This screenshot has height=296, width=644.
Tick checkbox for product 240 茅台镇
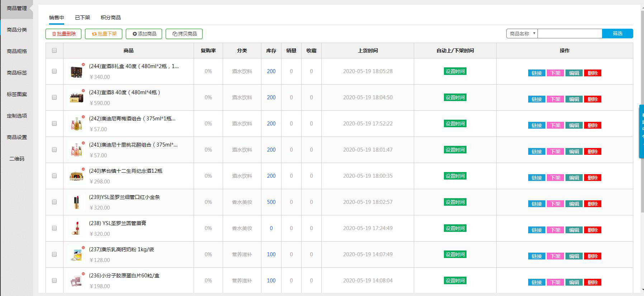point(54,176)
